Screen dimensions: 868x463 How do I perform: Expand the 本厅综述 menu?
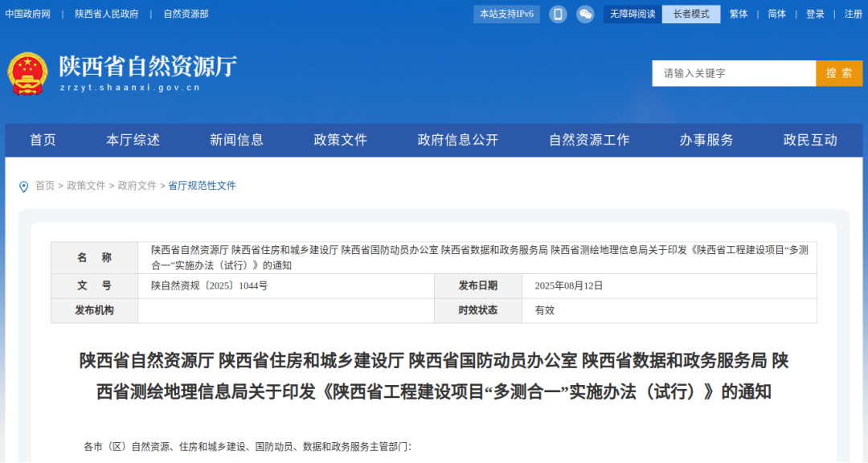133,140
